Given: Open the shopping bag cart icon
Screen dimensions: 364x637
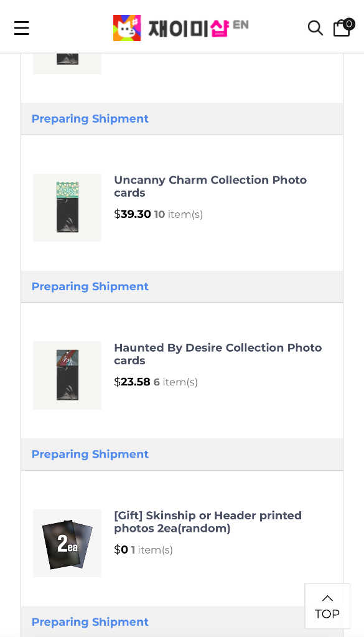Looking at the screenshot, I should click(342, 28).
